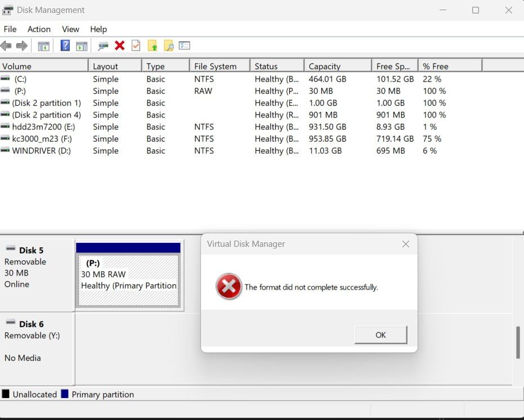Open the Action menu
Viewport: 524px width, 420px height.
(x=39, y=29)
